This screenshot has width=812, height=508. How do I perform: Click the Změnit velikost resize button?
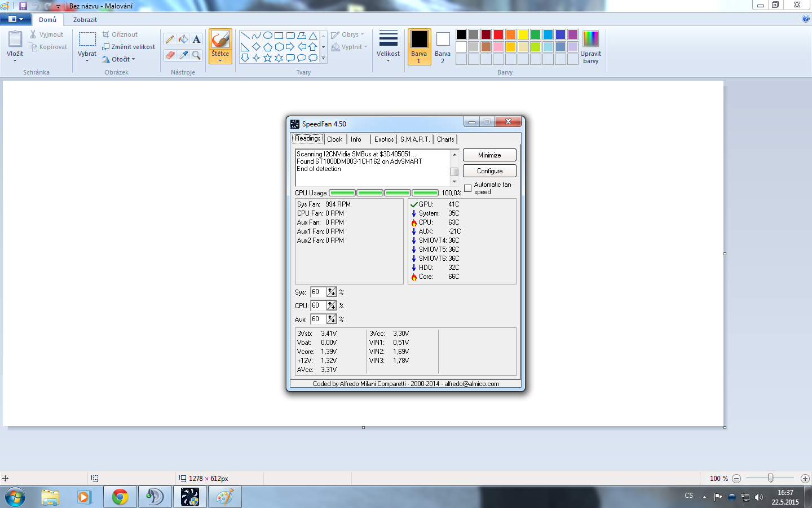(129, 47)
